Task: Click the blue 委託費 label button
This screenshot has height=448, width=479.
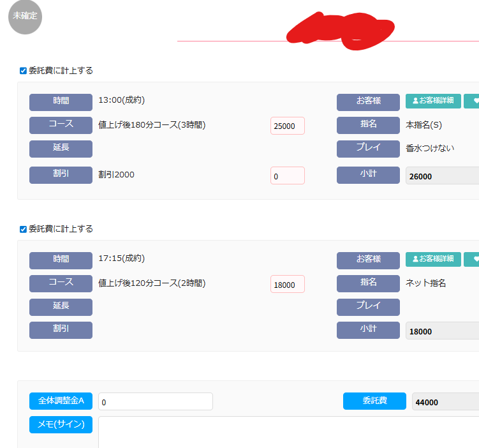Action: [x=374, y=401]
